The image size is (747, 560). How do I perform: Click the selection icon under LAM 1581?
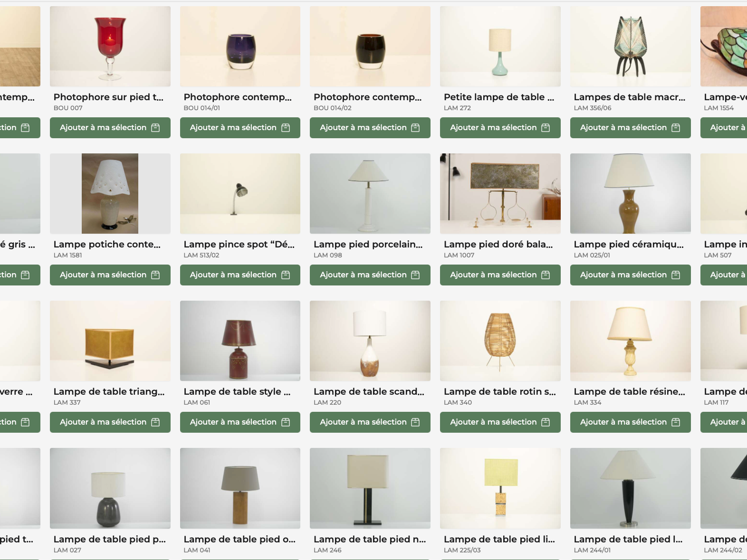(x=155, y=275)
